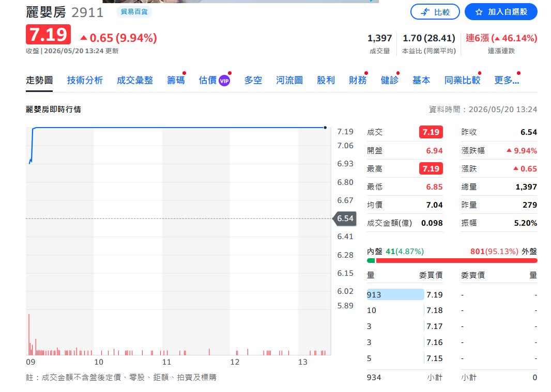Image resolution: width=551 pixels, height=392 pixels.
Task: Click the big 7.19 price badge
Action: pos(48,35)
